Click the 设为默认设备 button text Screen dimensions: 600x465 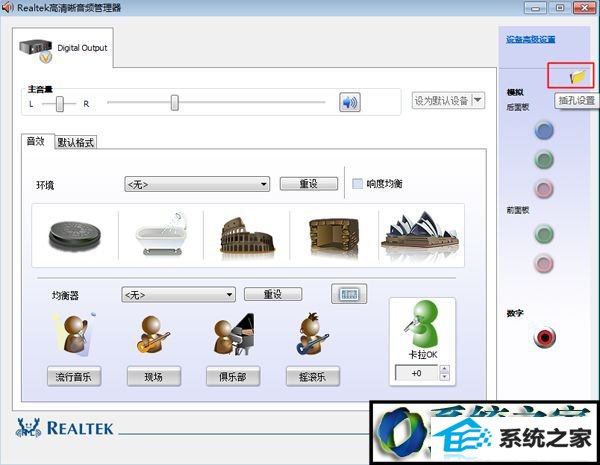coord(441,101)
